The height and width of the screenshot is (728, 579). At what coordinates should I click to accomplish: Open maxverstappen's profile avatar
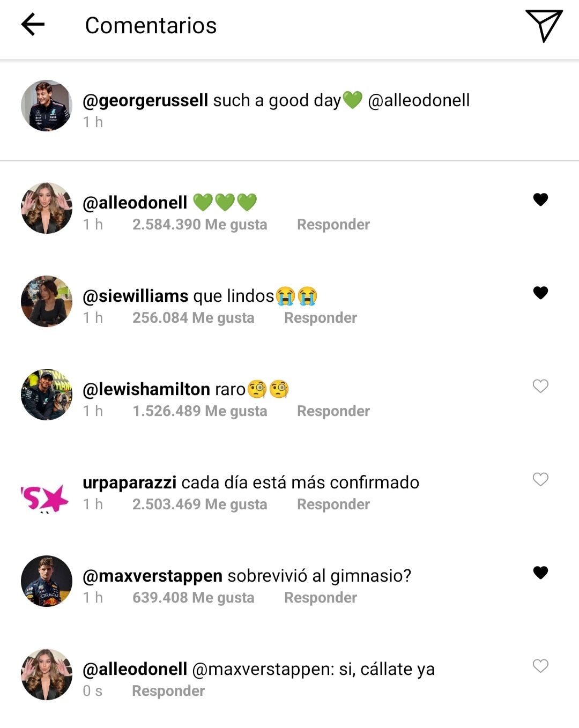(47, 581)
